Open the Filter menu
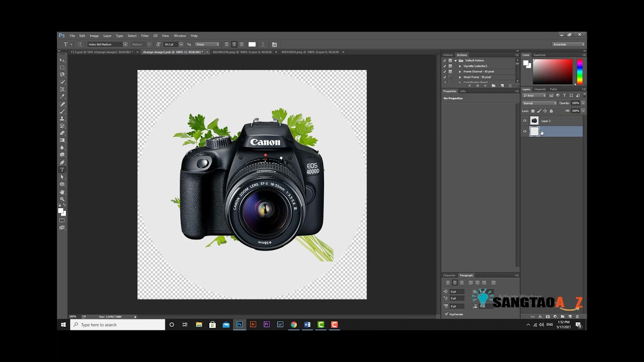This screenshot has height=362, width=644. [x=145, y=36]
